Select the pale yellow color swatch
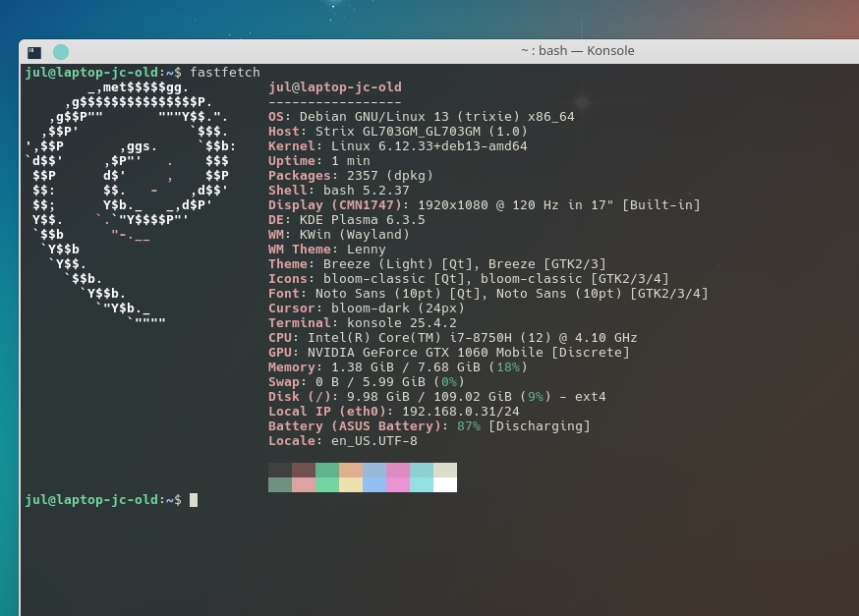The width and height of the screenshot is (859, 616). point(351,484)
